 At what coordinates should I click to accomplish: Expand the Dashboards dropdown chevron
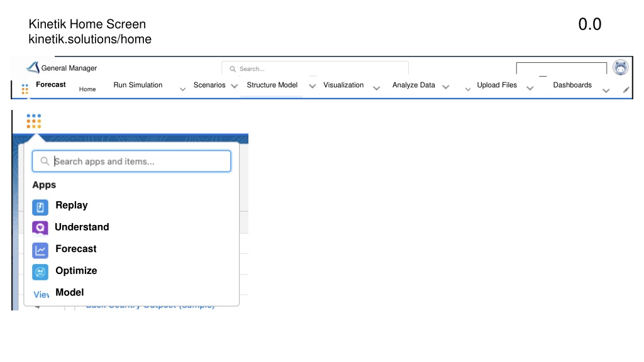pos(606,90)
